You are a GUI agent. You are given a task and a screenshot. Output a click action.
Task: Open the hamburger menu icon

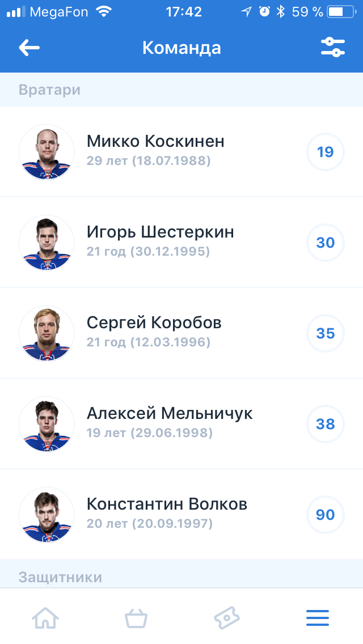[318, 617]
